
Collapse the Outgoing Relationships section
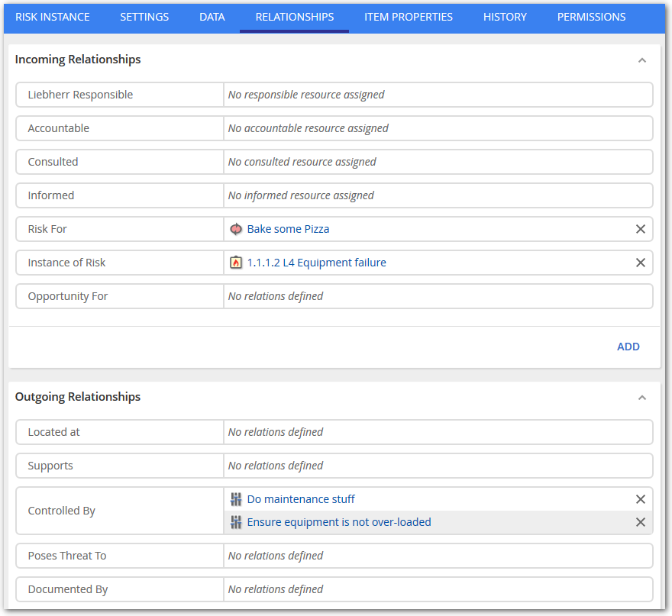point(642,398)
